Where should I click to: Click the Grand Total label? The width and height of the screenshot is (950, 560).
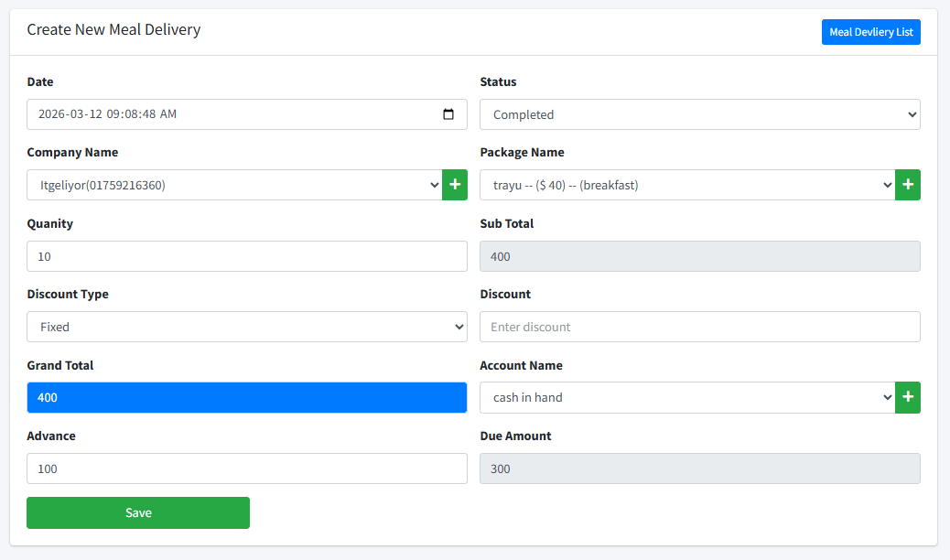60,365
